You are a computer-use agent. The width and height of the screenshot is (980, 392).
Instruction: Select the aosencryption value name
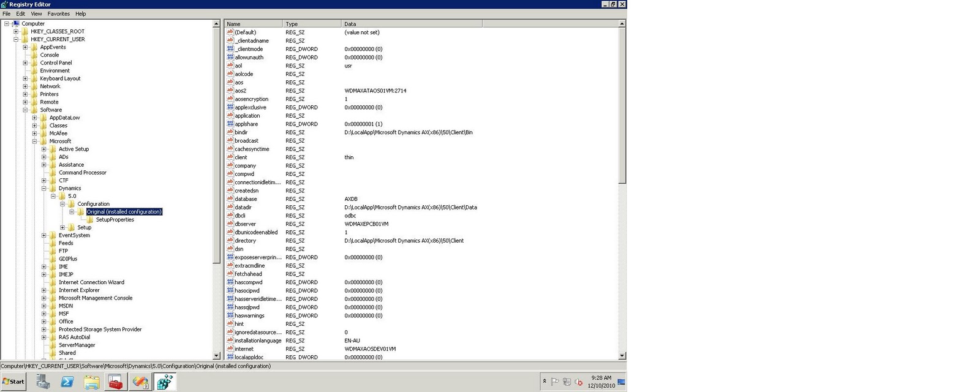pos(252,99)
